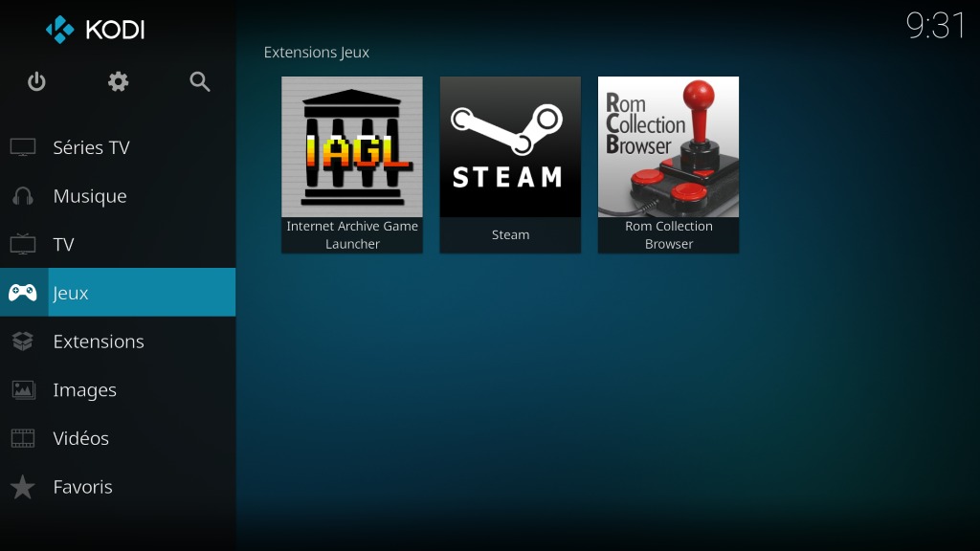This screenshot has width=980, height=551.
Task: Click the Extensions box icon
Action: pyautogui.click(x=23, y=342)
